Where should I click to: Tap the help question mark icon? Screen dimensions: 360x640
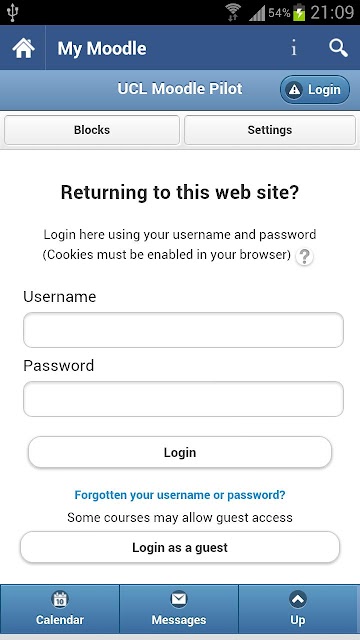[x=304, y=257]
